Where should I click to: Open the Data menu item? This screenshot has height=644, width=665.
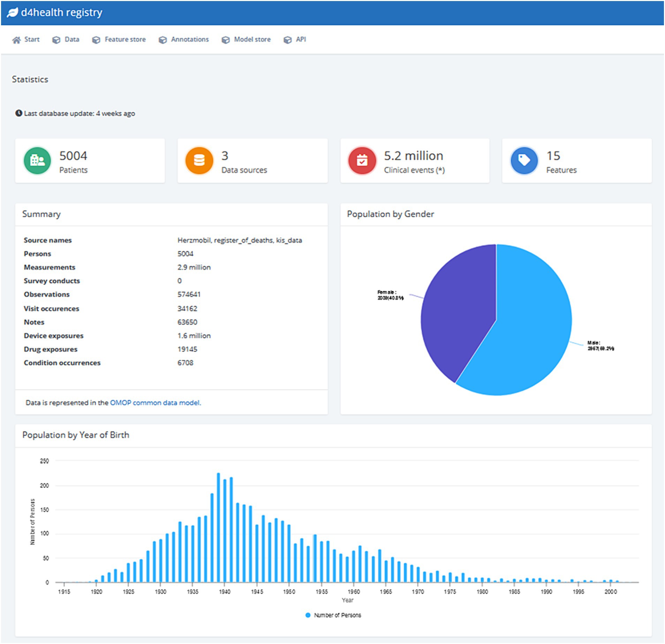66,39
